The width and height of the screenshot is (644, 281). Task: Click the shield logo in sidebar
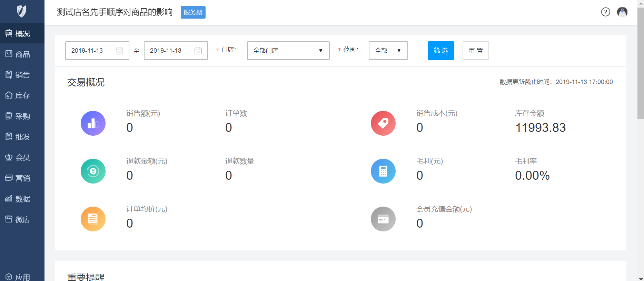(x=22, y=11)
